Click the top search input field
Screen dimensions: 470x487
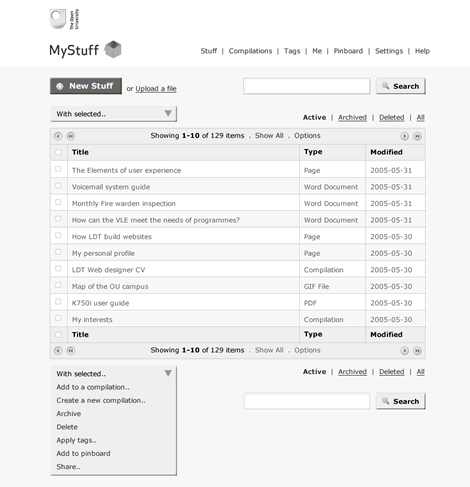click(x=307, y=86)
